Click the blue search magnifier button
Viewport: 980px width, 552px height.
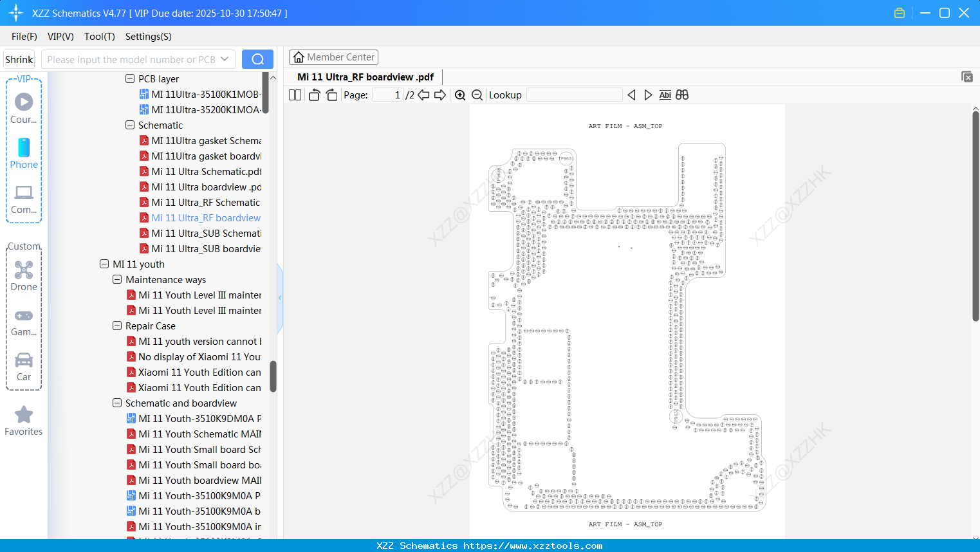click(x=257, y=59)
